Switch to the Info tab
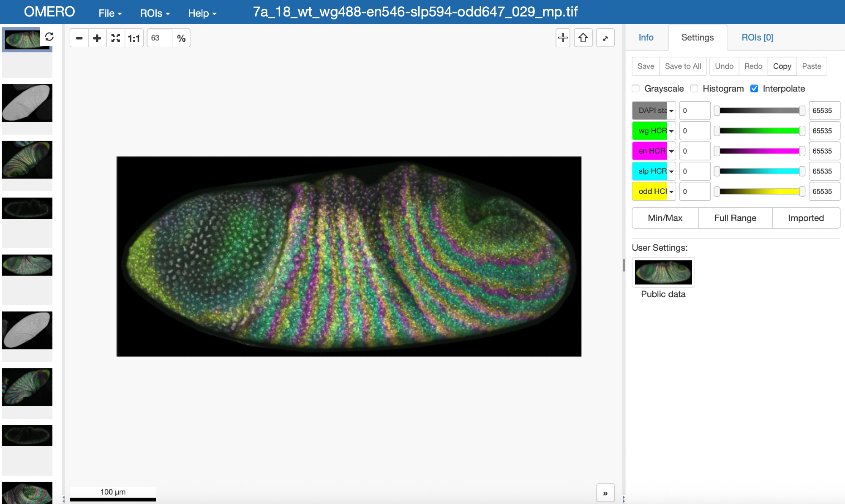This screenshot has width=845, height=504. tap(646, 38)
